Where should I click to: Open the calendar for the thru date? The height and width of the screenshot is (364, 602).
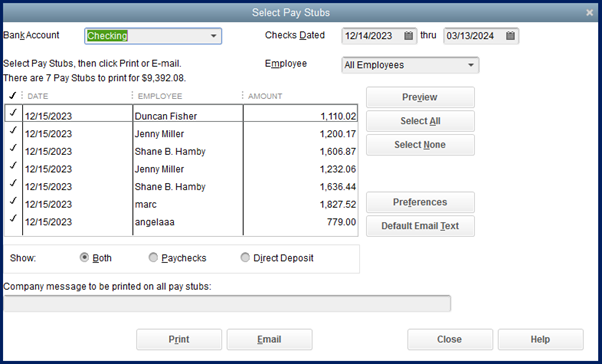click(510, 36)
